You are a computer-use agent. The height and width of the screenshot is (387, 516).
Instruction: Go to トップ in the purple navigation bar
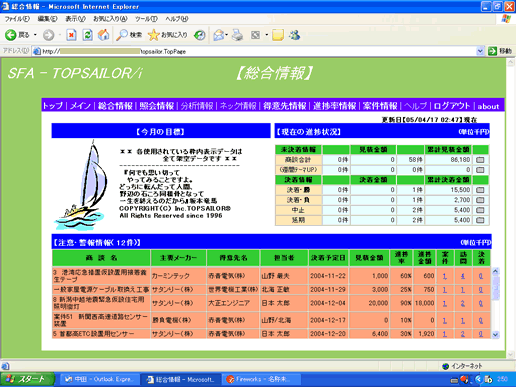[x=53, y=106]
